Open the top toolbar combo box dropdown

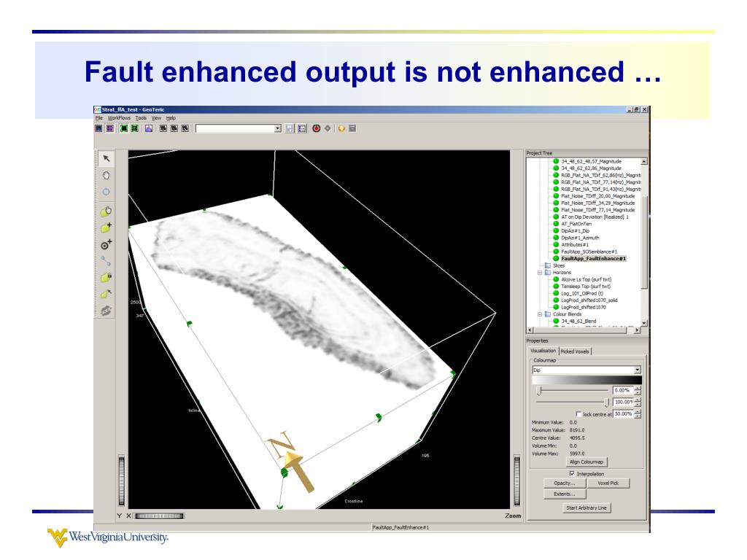tap(277, 128)
